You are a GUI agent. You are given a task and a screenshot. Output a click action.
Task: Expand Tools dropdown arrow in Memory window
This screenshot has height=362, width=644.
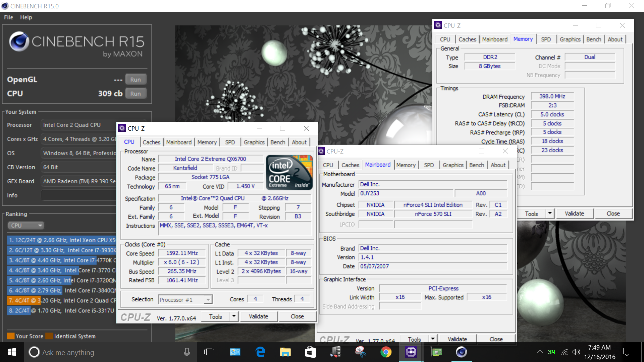pyautogui.click(x=550, y=213)
